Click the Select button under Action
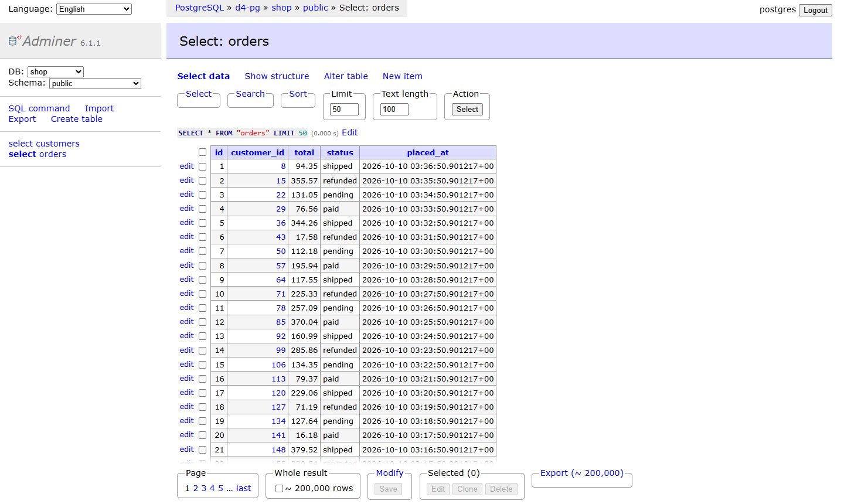 [467, 109]
